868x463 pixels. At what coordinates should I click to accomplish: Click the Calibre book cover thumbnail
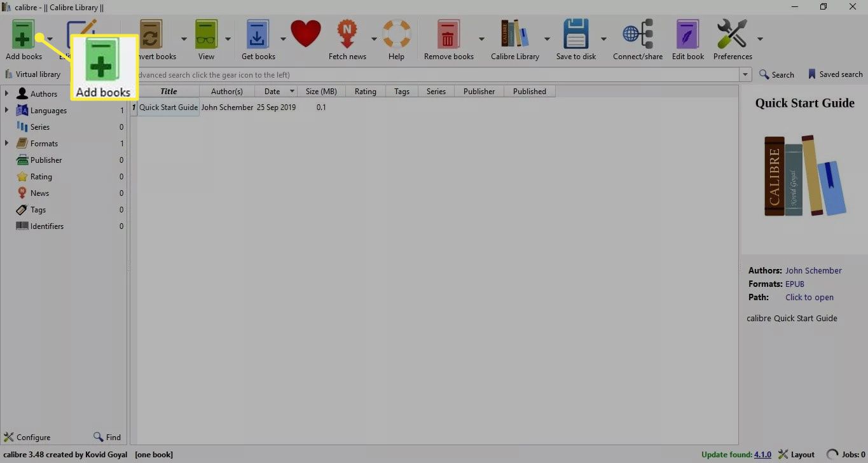[x=805, y=176]
